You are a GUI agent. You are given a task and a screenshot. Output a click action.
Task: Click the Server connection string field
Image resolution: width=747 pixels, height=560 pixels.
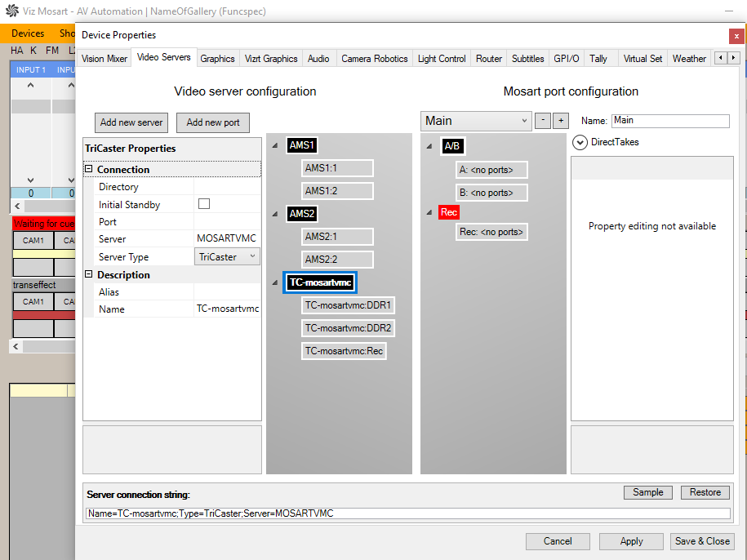point(407,513)
